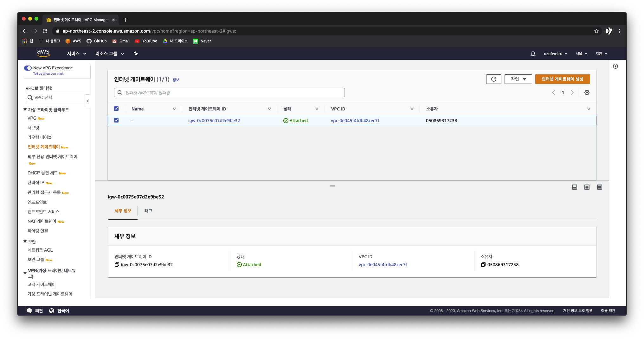Reload the browser page
644x339 pixels.
(x=45, y=31)
